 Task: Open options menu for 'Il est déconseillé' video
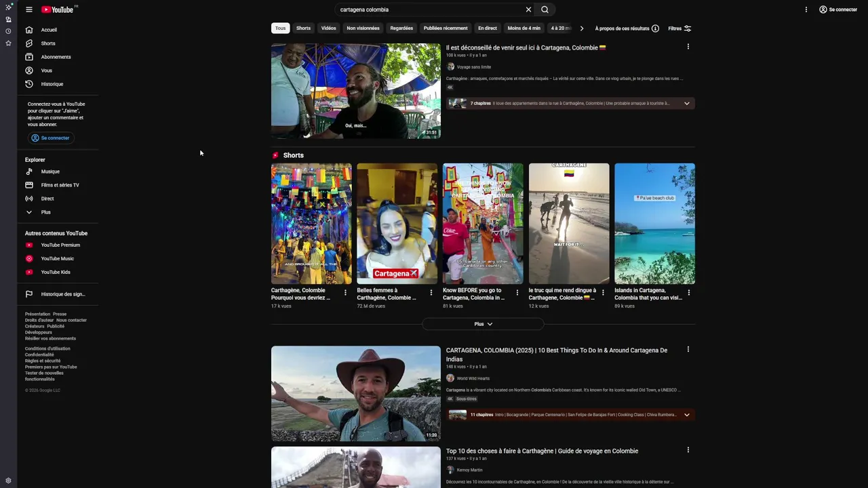pos(688,47)
